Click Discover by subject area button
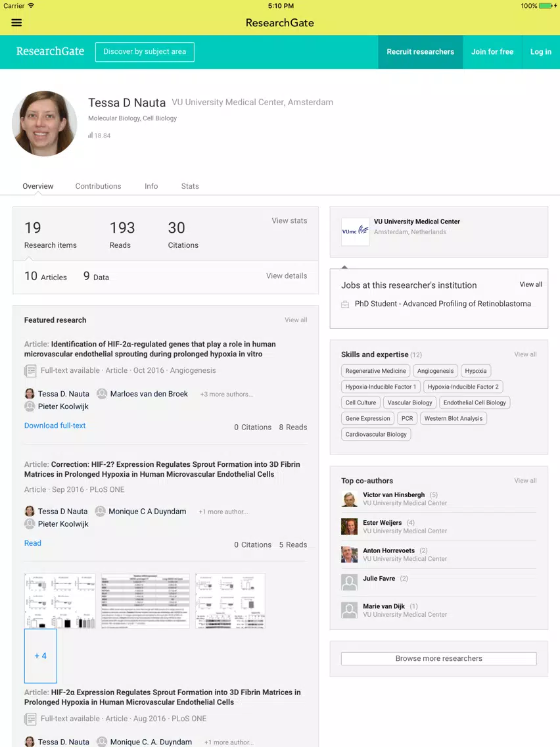Image resolution: width=560 pixels, height=747 pixels. [145, 52]
